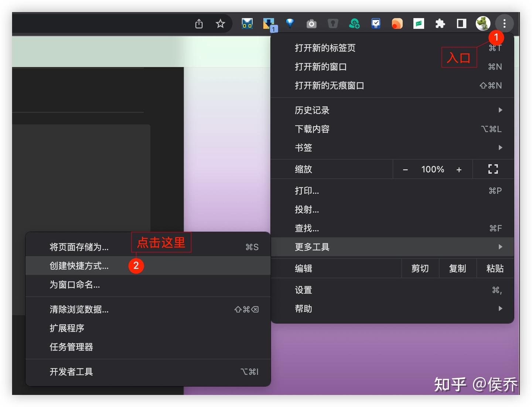
Task: Expand the 帮助 submenu arrow
Action: 501,309
